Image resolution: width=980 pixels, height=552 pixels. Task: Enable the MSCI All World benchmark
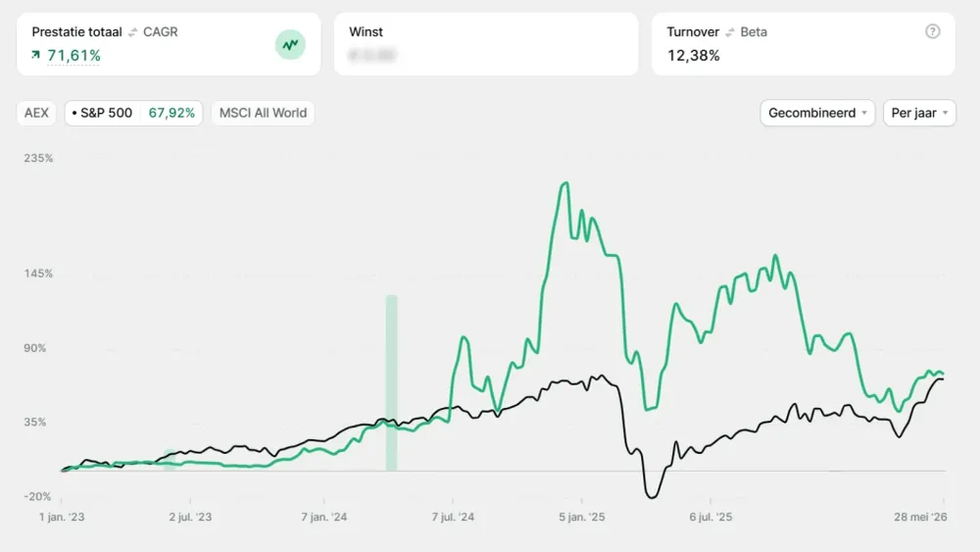click(x=263, y=113)
